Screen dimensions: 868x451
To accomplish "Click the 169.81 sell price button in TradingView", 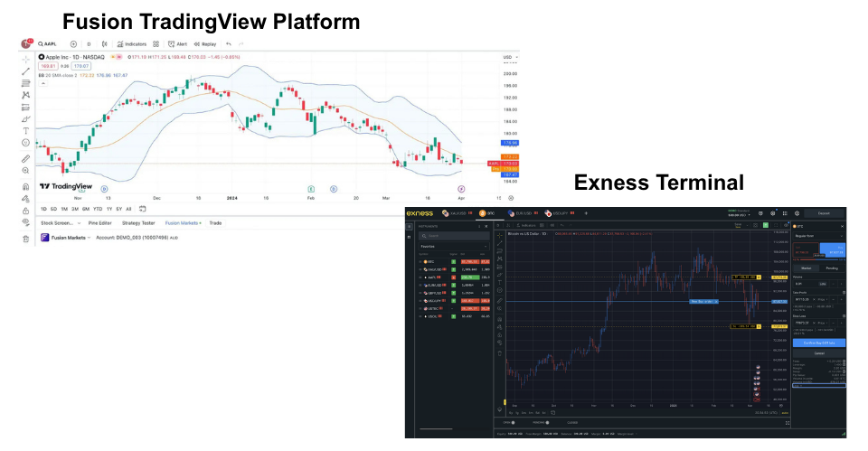I will 48,66.
